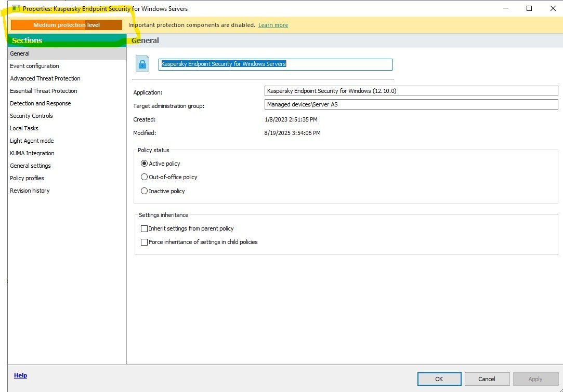Maximize the Properties window

[x=529, y=8]
